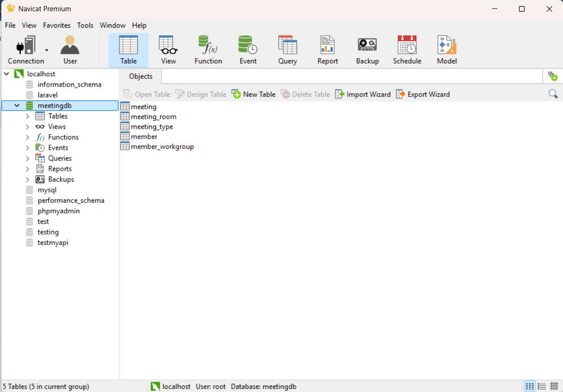This screenshot has width=563, height=392.
Task: Open the Function toolbar icon
Action: [x=208, y=50]
